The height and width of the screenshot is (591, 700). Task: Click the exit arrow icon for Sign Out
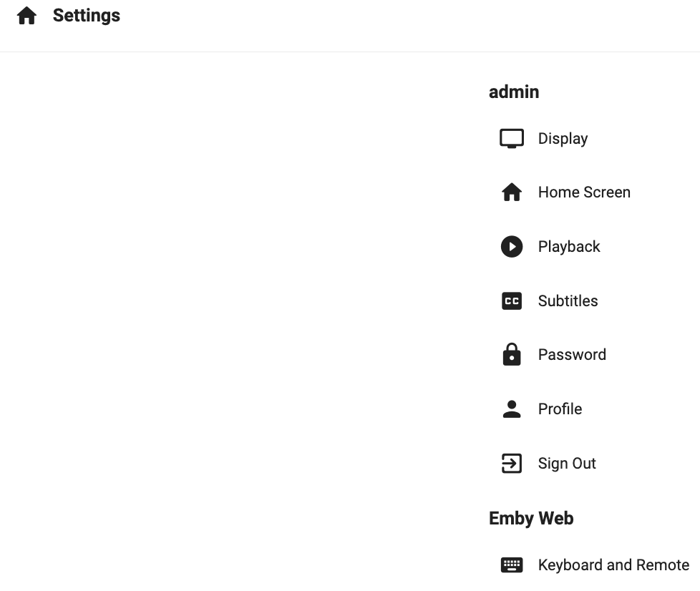pos(512,464)
